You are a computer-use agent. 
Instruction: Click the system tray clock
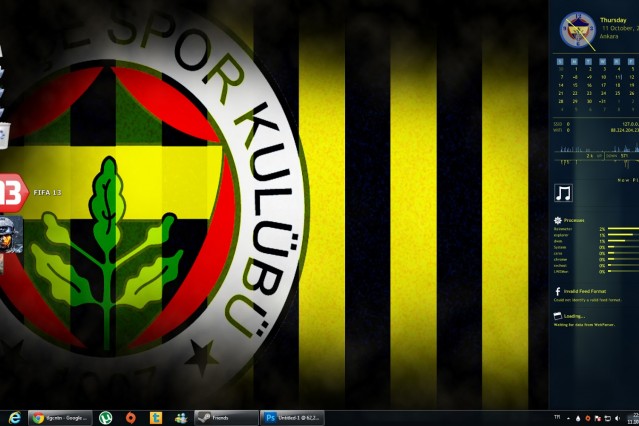coord(633,417)
